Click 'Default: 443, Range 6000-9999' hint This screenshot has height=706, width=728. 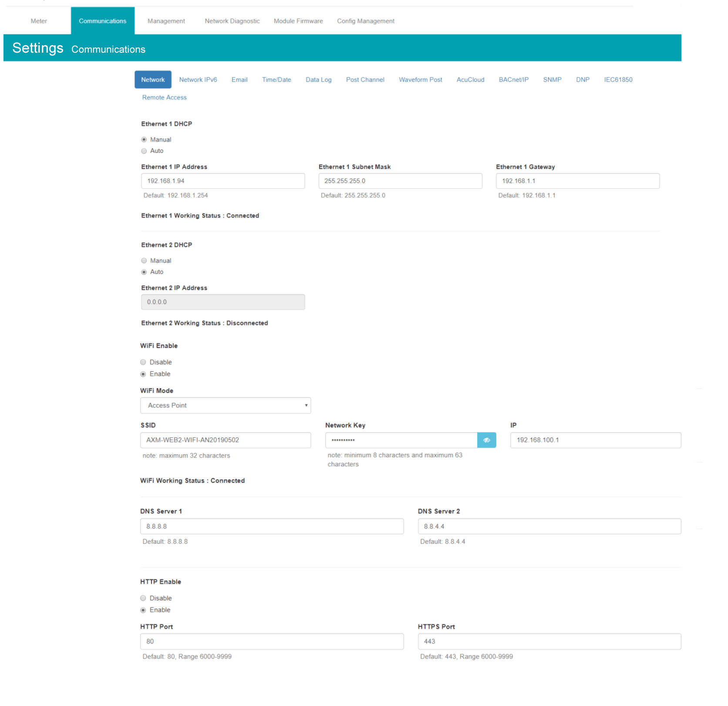[466, 656]
